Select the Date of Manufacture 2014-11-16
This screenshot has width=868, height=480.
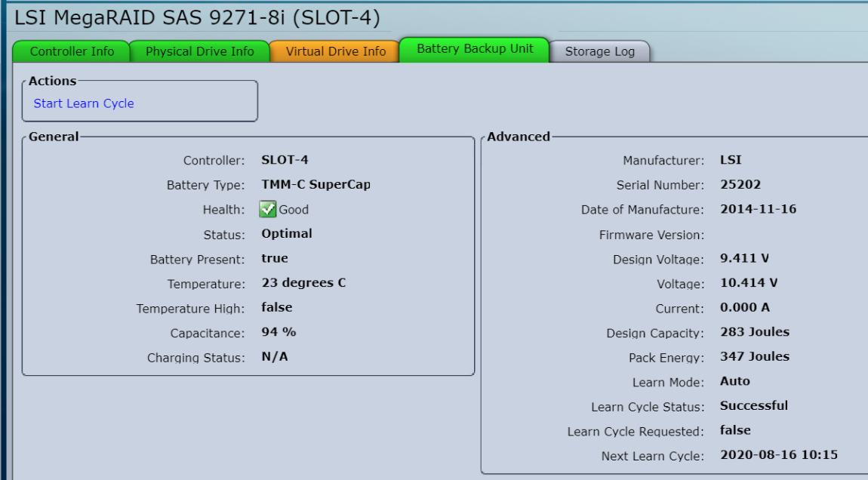point(758,209)
